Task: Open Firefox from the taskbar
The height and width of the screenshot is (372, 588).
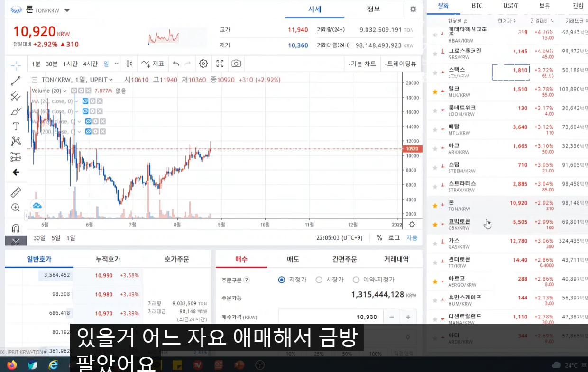Action: pyautogui.click(x=12, y=365)
